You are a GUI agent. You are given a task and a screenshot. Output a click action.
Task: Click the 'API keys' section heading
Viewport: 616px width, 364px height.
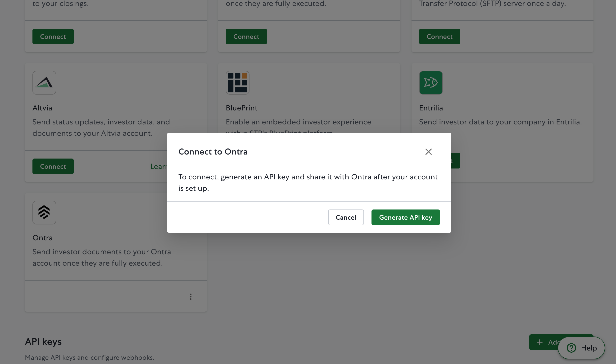[x=43, y=342]
